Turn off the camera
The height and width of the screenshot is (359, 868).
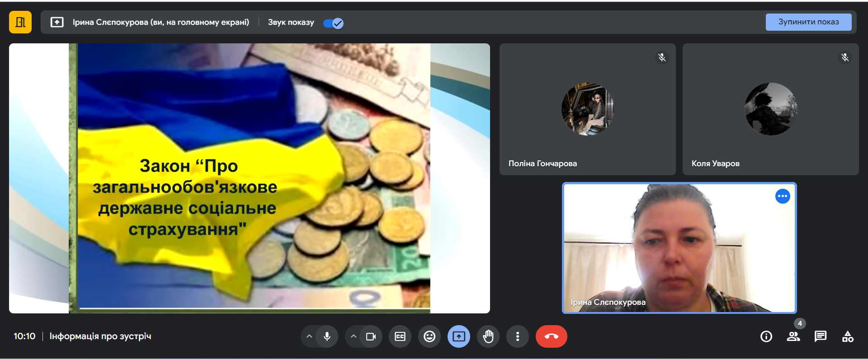click(x=371, y=336)
